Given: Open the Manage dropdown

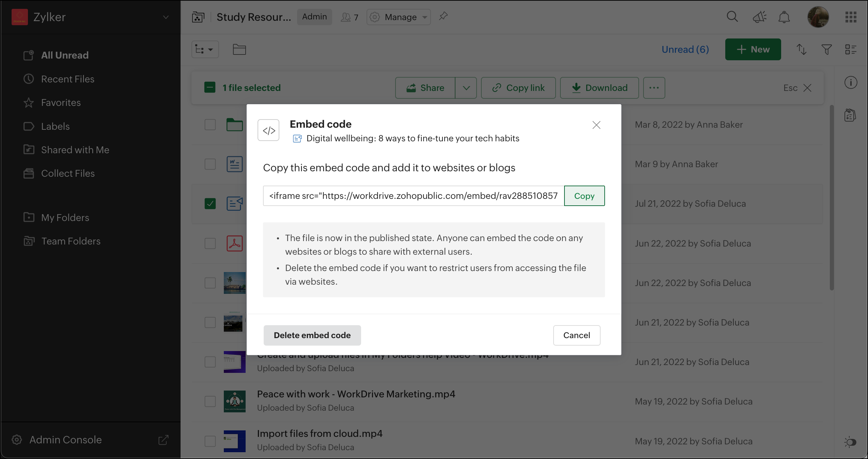Looking at the screenshot, I should [399, 17].
